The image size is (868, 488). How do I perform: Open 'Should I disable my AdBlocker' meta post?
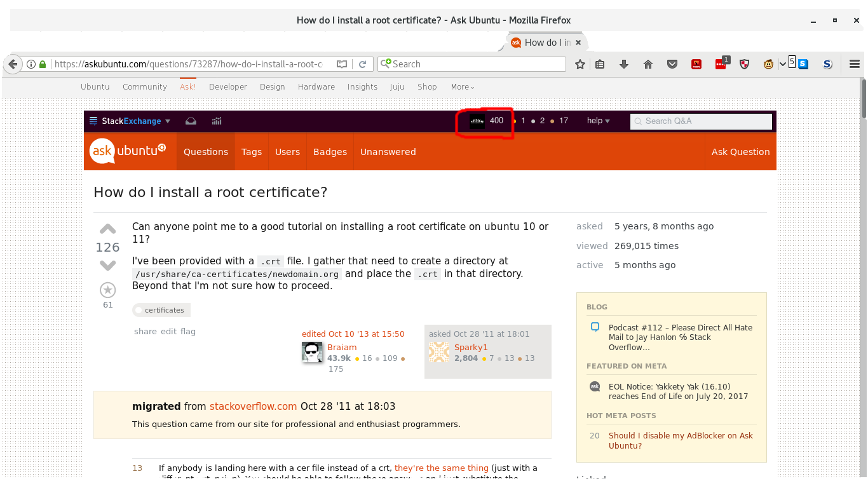[681, 440]
